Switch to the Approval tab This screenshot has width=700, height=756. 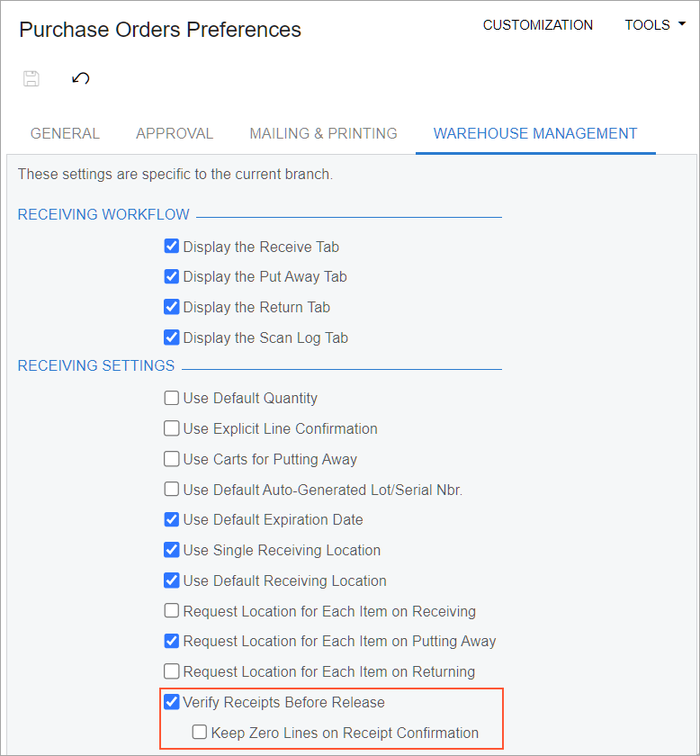[175, 133]
